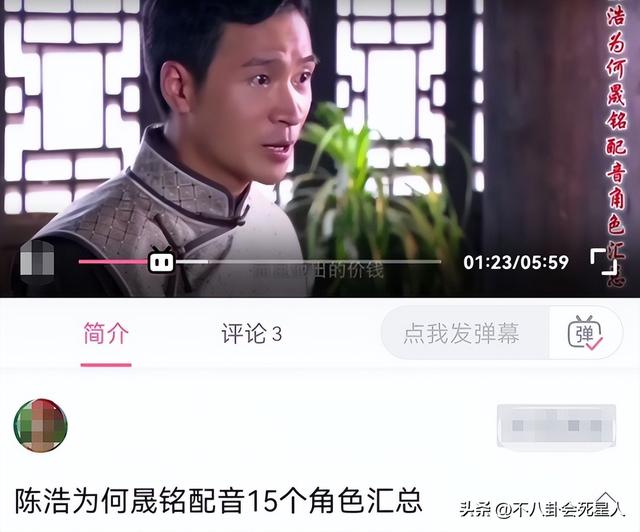The width and height of the screenshot is (640, 532).
Task: Tap the faded subtitle line in video
Action: point(318,271)
